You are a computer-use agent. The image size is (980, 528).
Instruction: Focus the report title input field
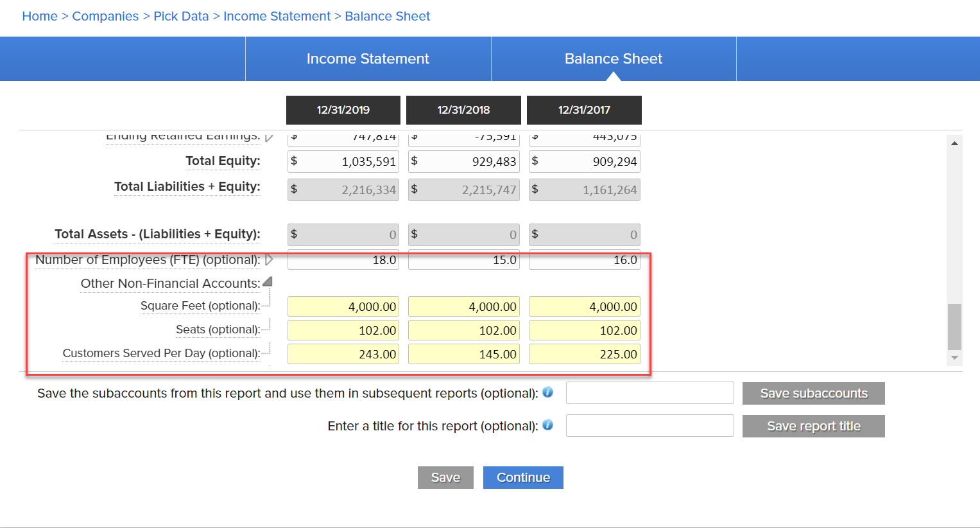[650, 425]
